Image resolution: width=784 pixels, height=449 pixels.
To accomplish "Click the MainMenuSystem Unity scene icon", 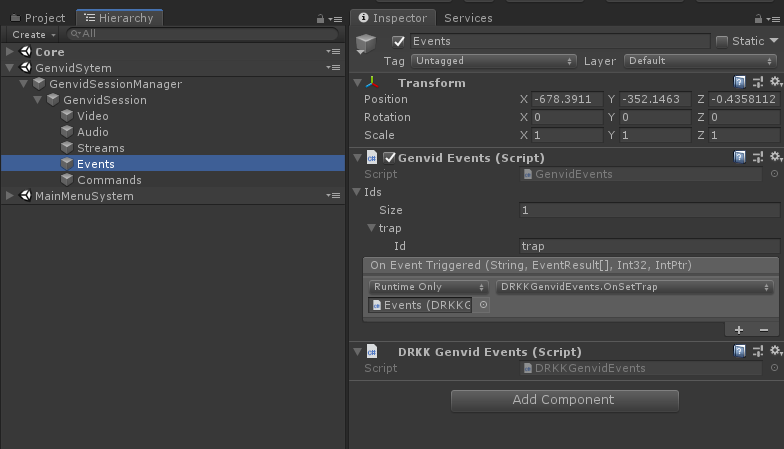I will click(25, 196).
